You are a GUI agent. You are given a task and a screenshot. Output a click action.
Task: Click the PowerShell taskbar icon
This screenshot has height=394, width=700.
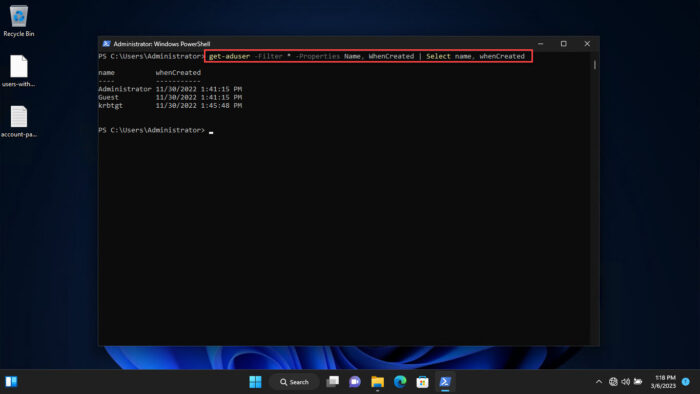445,382
